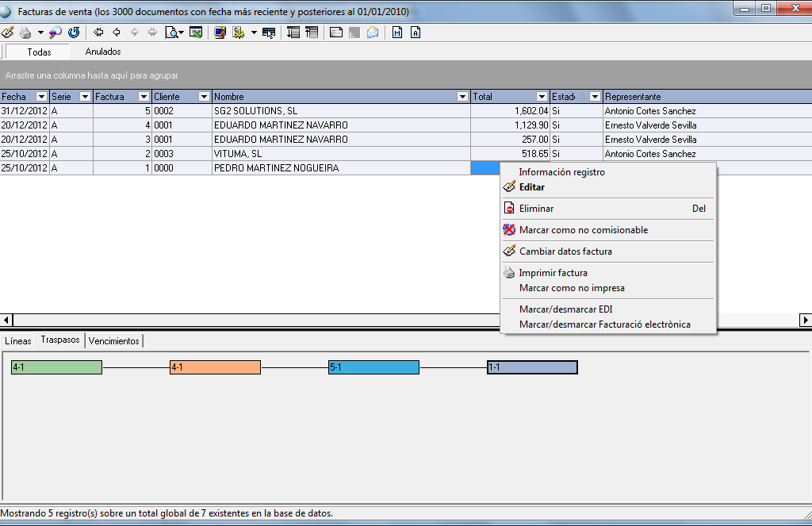The image size is (812, 526).
Task: Click the orange 4-1 transfer box
Action: point(216,367)
